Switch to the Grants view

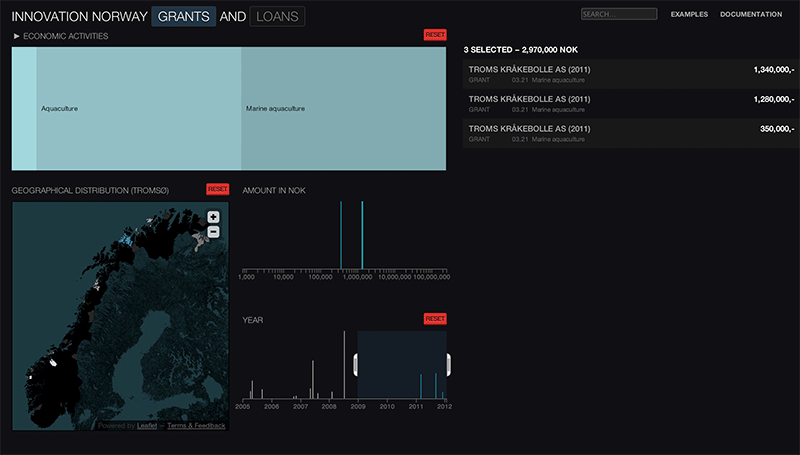(184, 16)
